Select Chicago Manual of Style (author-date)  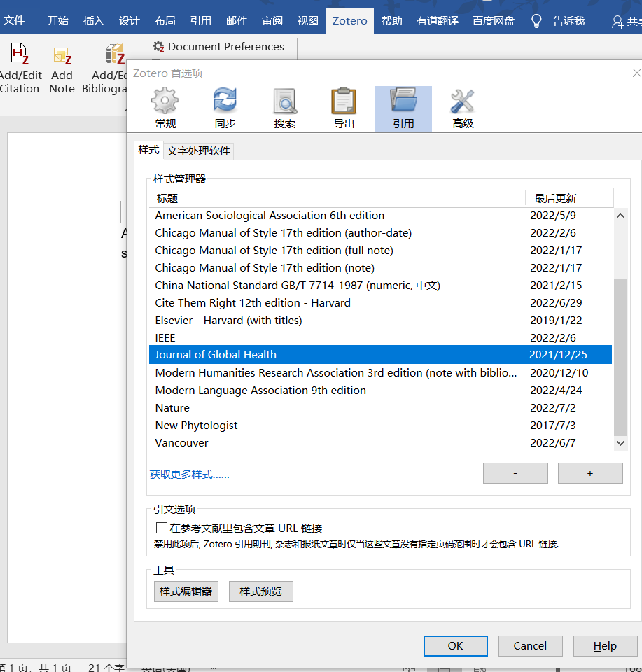(x=381, y=232)
